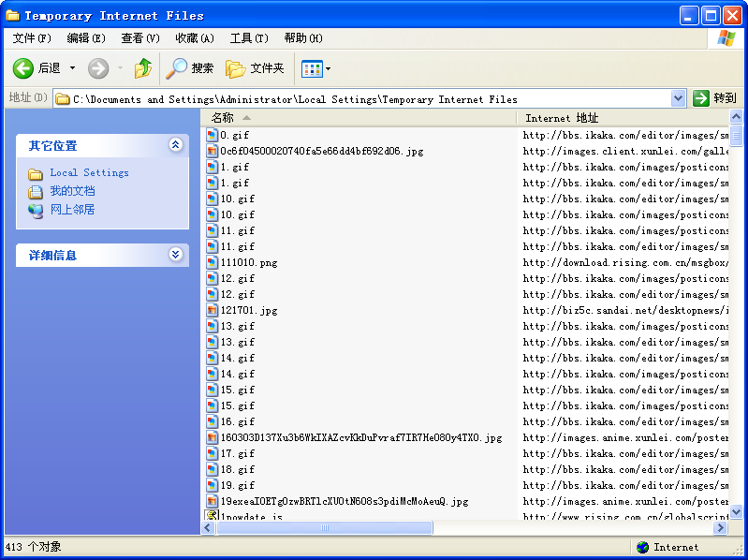Click the Back (后退) arrow icon
Viewport: 748px width, 560px height.
(x=23, y=68)
